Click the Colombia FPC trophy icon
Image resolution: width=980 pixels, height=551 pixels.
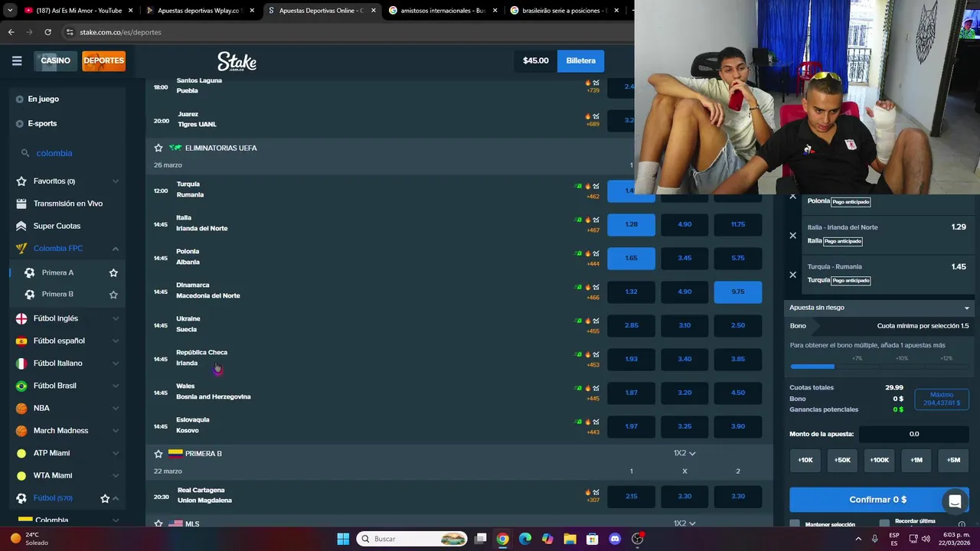coord(21,249)
